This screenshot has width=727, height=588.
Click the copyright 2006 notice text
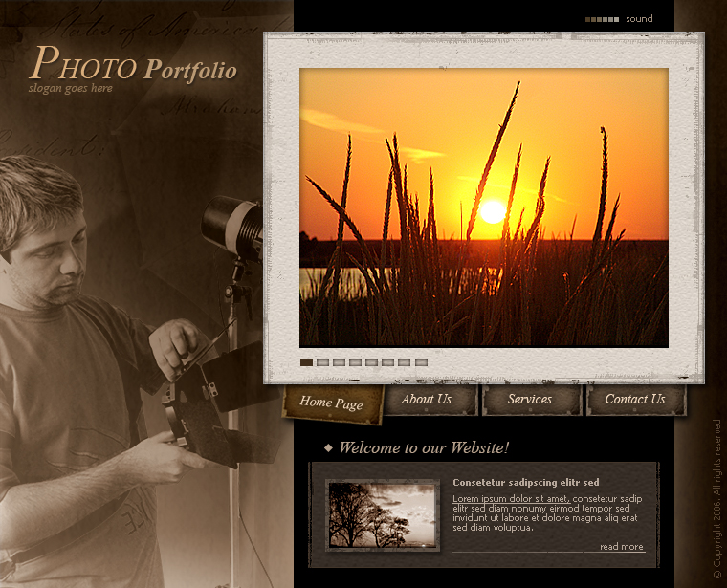[x=716, y=499]
